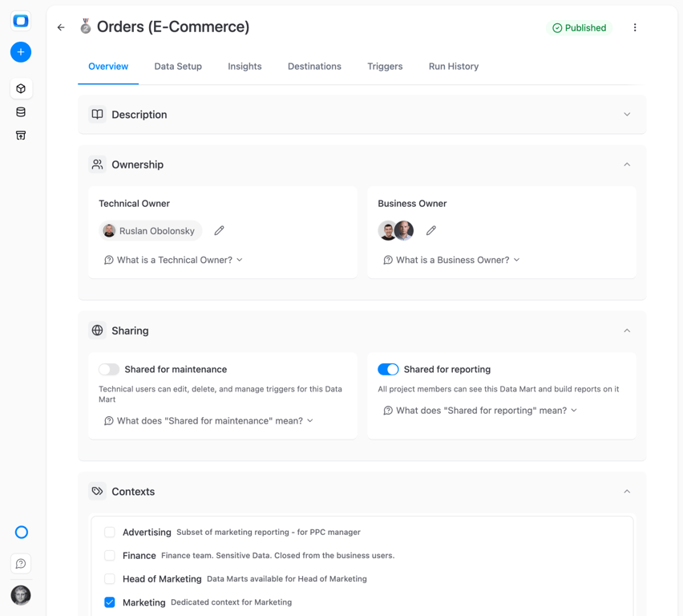The width and height of the screenshot is (683, 616).
Task: Check the Finance context checkbox
Action: [x=110, y=555]
